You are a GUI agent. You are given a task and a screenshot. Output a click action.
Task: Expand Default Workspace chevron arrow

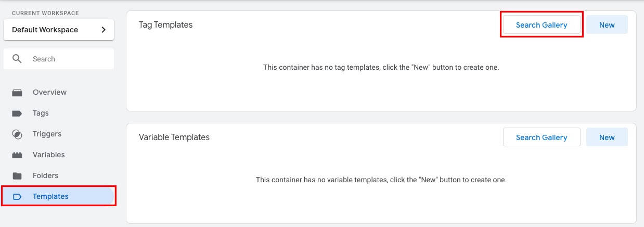coord(104,30)
